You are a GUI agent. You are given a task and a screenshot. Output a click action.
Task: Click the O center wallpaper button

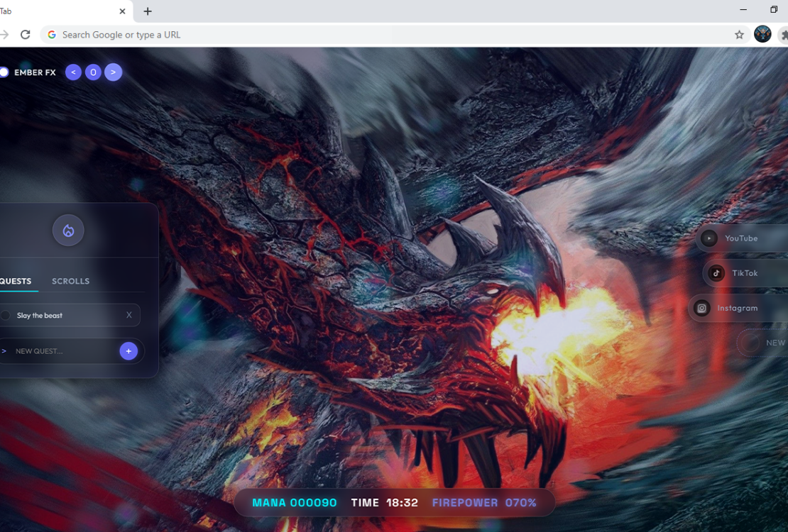pos(93,72)
